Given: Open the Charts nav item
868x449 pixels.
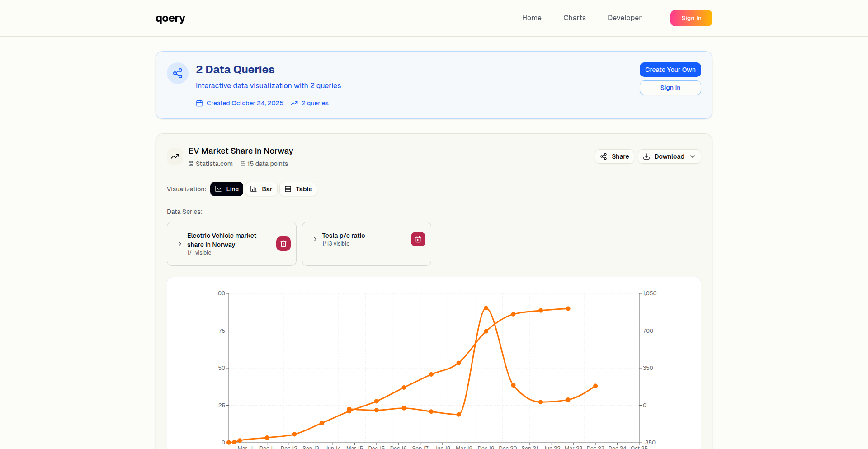Looking at the screenshot, I should pyautogui.click(x=574, y=18).
